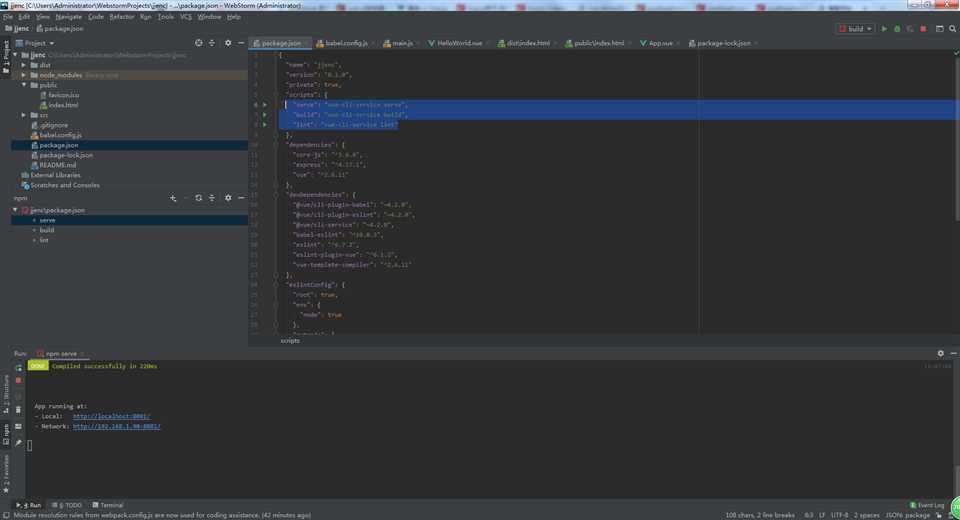This screenshot has width=960, height=520.
Task: Collapse jjenc\package.json node in the npm panel
Action: coord(15,210)
